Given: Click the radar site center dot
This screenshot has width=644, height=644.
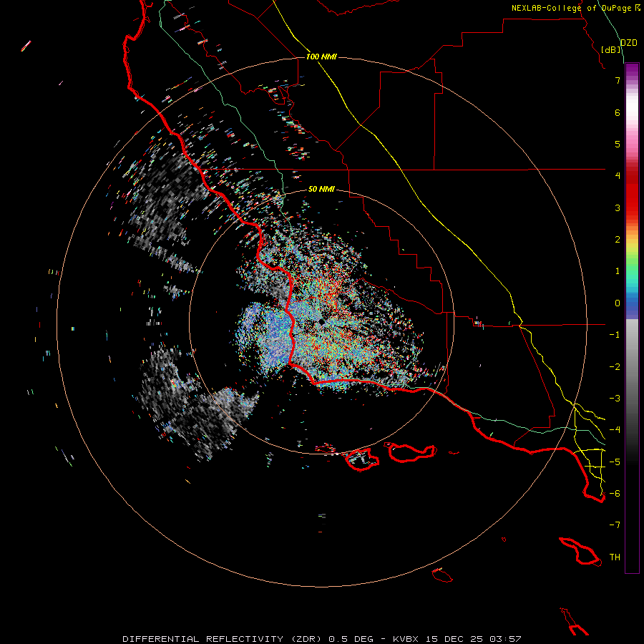Looking at the screenshot, I should coord(321,323).
